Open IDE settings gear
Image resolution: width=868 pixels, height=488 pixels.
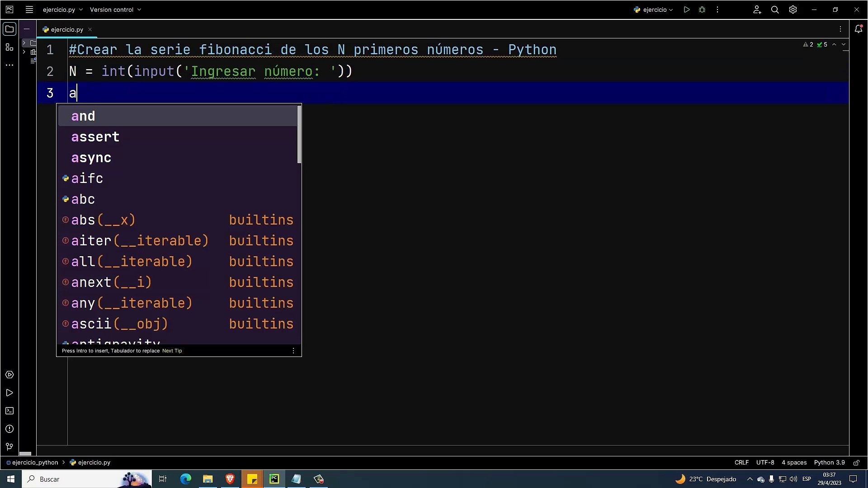(793, 9)
